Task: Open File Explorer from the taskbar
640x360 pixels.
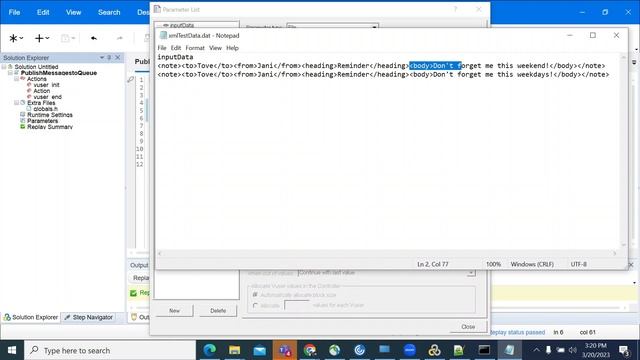Action: click(x=235, y=350)
